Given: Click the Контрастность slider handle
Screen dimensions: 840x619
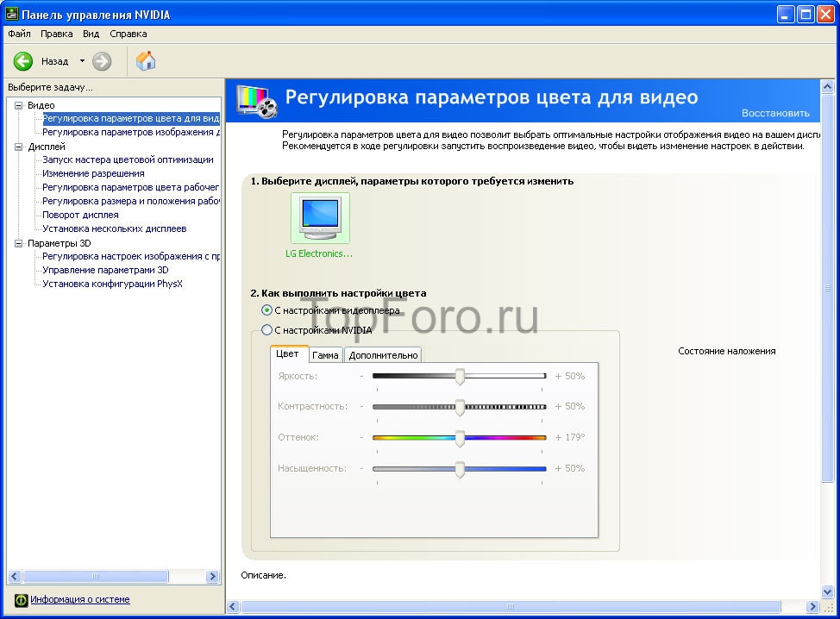Looking at the screenshot, I should 460,408.
